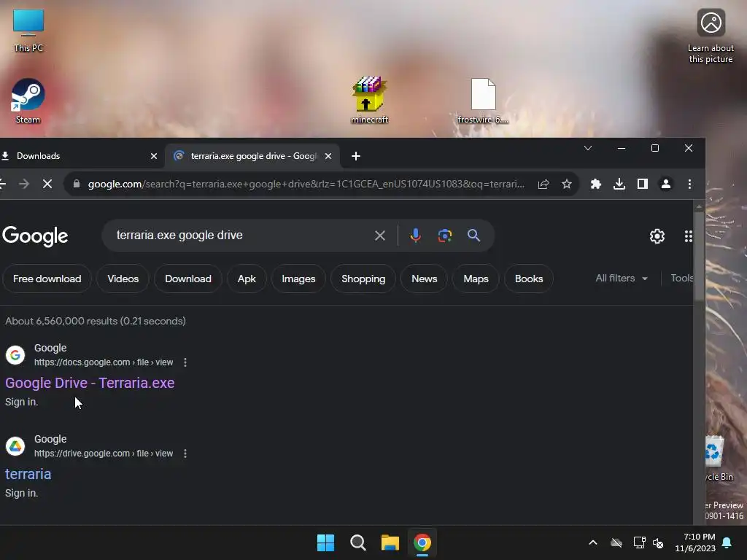Select the terraria.exe google drive tab
This screenshot has width=747, height=560.
click(252, 156)
